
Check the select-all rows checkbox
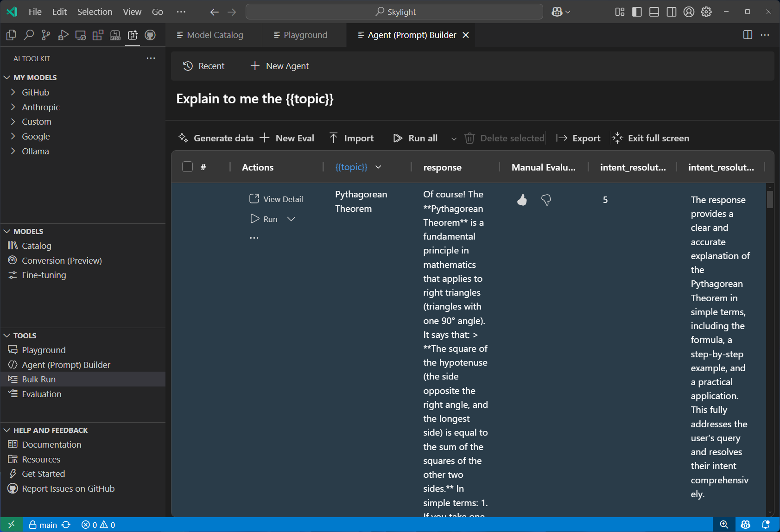pos(187,167)
